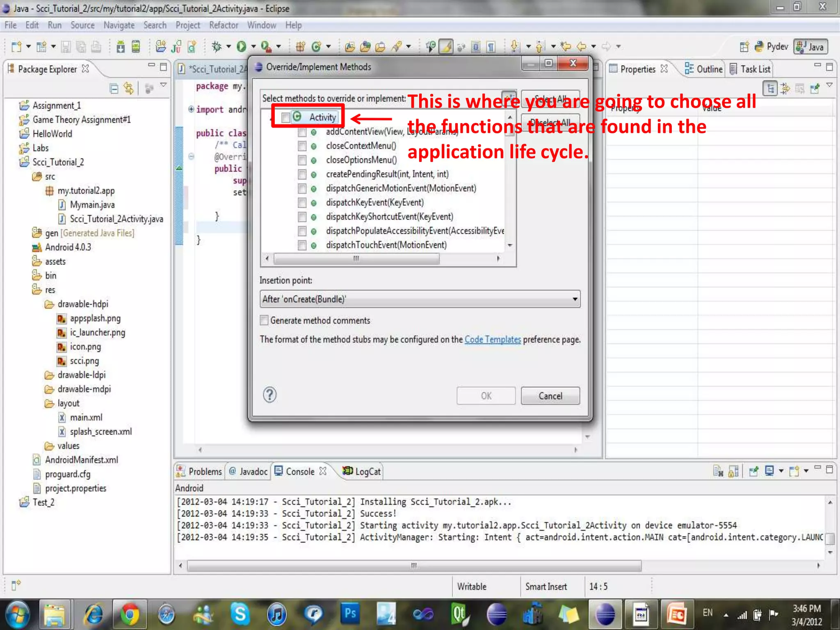This screenshot has width=840, height=630.
Task: Click the Select All button
Action: [x=550, y=99]
